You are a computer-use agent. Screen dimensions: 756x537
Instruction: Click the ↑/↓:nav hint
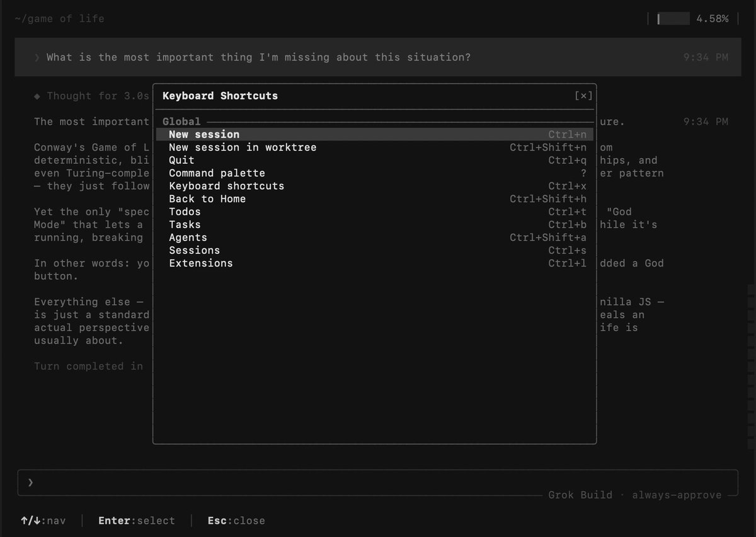(43, 521)
